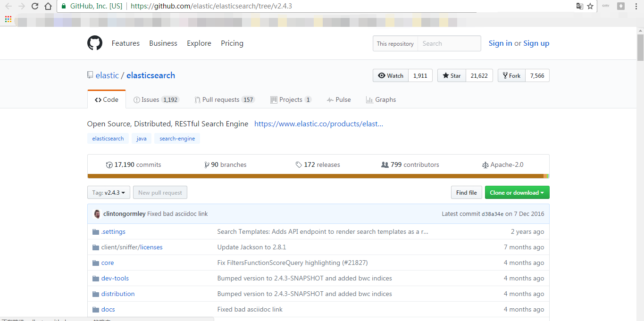Open Business in the top navigation
Viewport: 644px width, 321px height.
tap(163, 43)
